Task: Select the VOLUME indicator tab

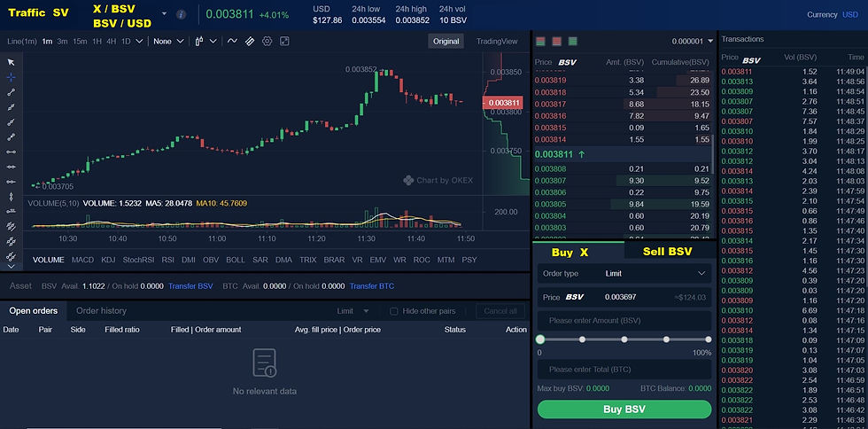Action: pos(49,260)
